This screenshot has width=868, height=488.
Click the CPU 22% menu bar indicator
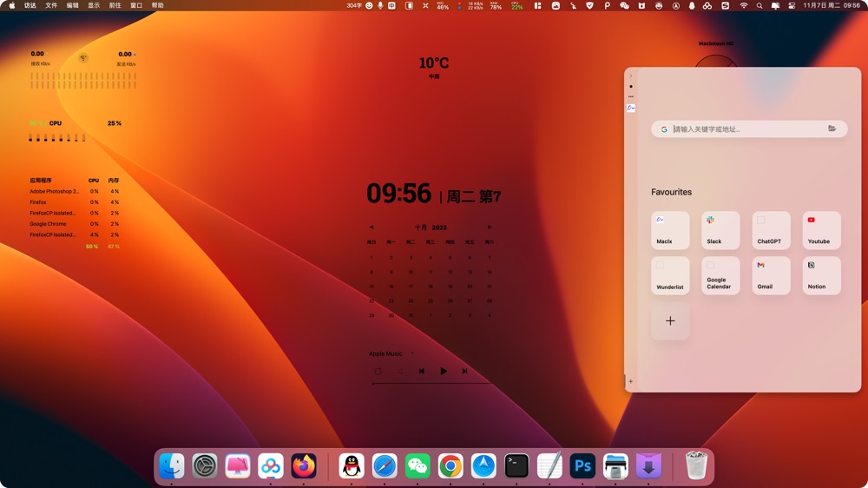(x=517, y=5)
